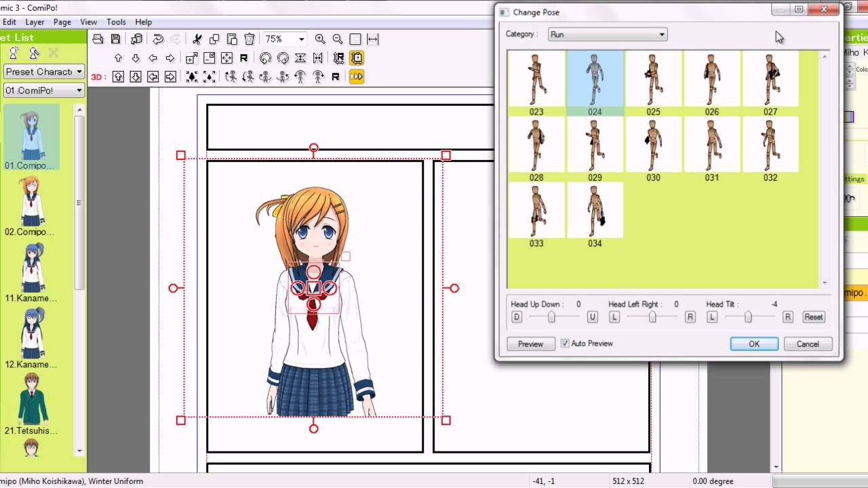868x488 pixels.
Task: Click the plain move right arrow icon
Action: point(170,58)
